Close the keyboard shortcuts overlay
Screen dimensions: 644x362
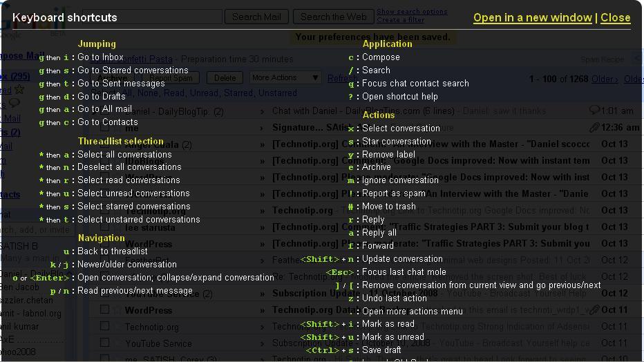pos(615,18)
